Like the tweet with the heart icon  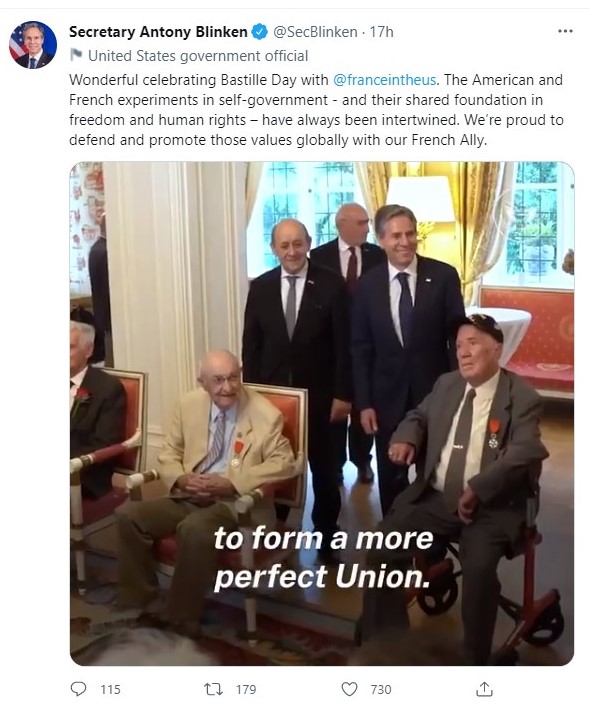coord(349,689)
